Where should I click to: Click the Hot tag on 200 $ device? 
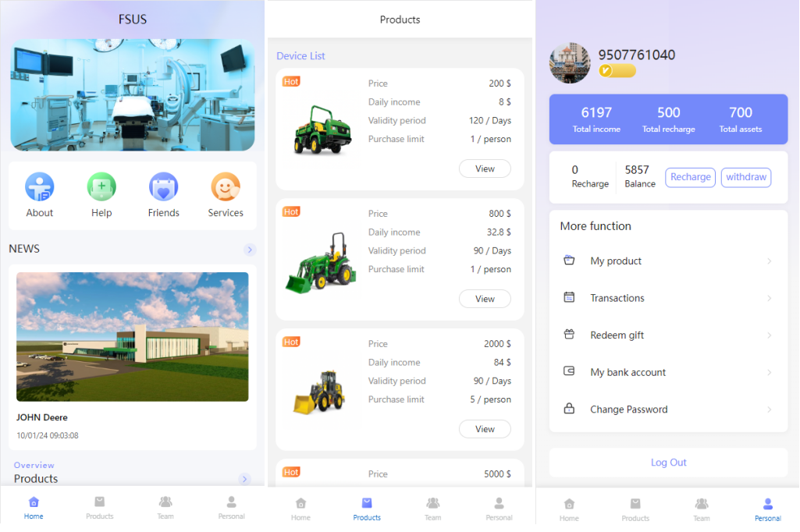(291, 82)
